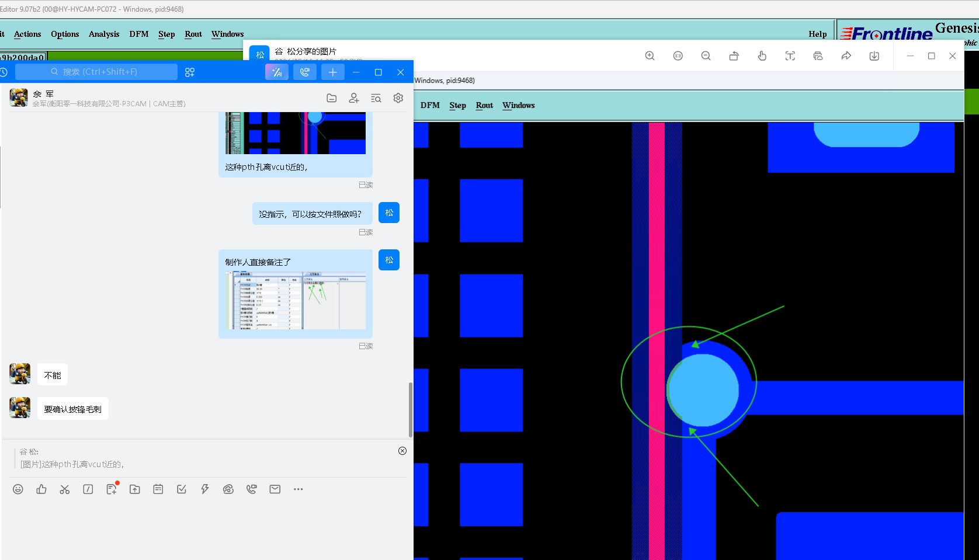Open chat files folder
Screen dimensions: 979x560
tap(332, 98)
